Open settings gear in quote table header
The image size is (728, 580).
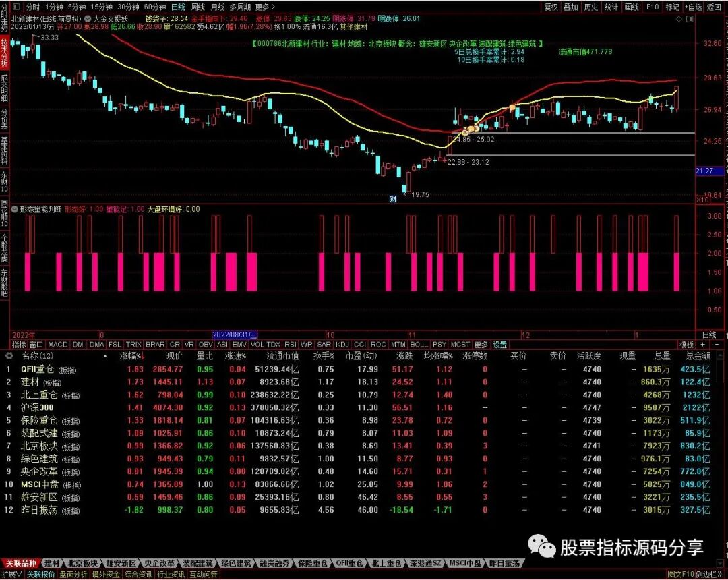(x=9, y=356)
